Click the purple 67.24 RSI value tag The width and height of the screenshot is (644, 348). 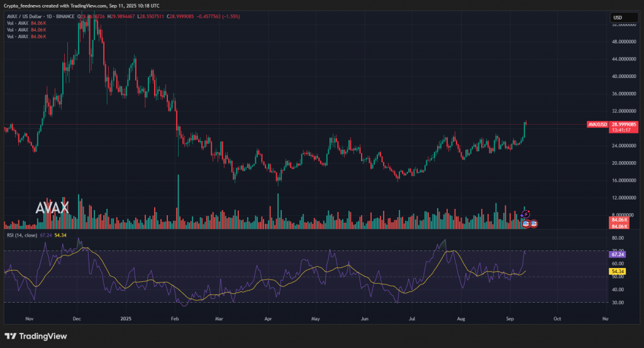pyautogui.click(x=617, y=252)
